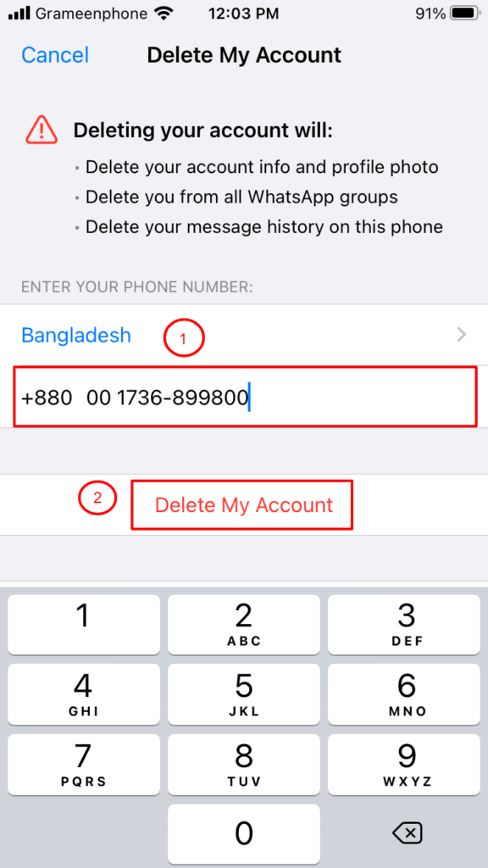The width and height of the screenshot is (488, 868).
Task: Tap the 5 JKL key
Action: point(244,694)
